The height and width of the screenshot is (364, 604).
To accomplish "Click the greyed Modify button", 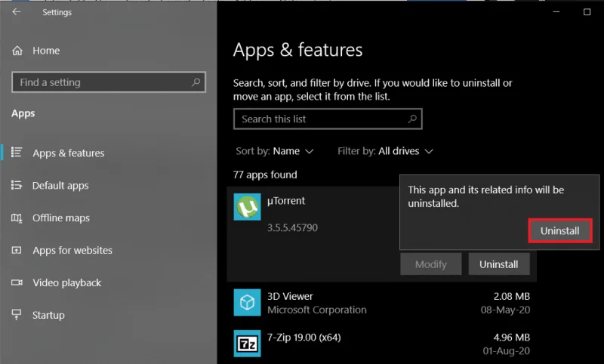I will pyautogui.click(x=430, y=264).
